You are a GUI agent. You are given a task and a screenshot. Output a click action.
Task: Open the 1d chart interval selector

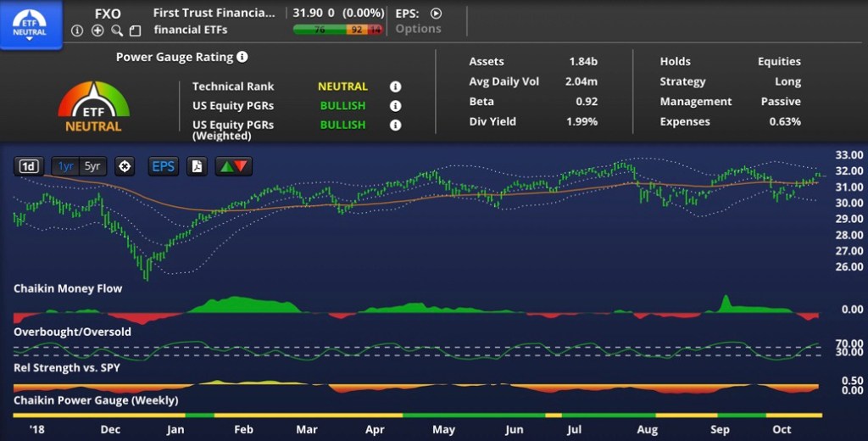click(29, 166)
